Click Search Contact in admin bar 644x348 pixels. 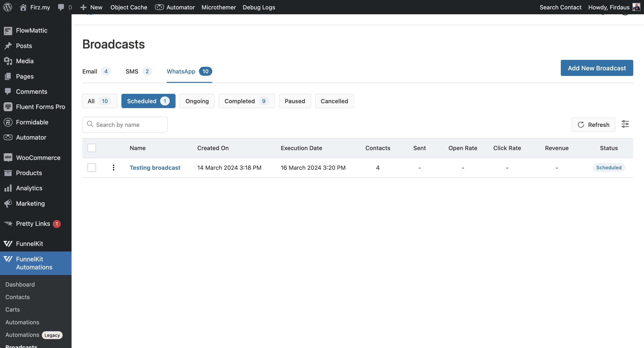[561, 7]
